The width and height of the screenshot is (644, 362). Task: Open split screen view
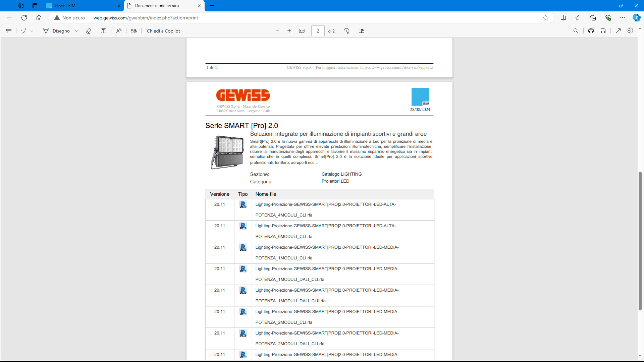click(x=563, y=18)
